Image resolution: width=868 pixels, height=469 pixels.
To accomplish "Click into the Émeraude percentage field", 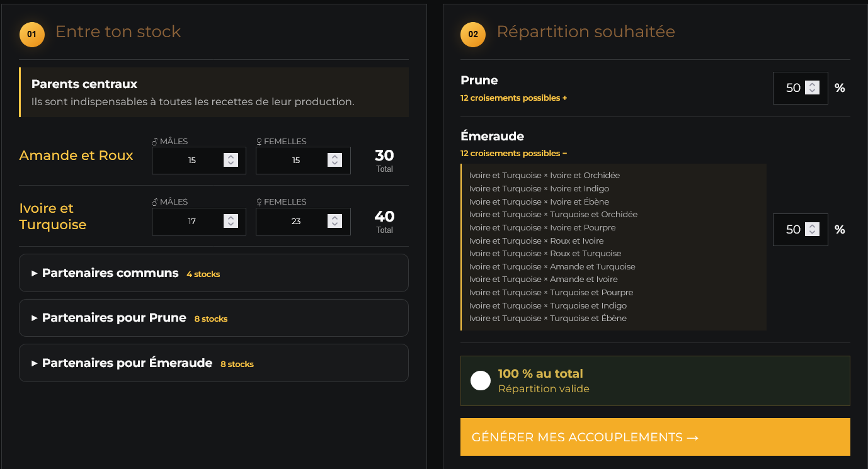I will pos(801,230).
